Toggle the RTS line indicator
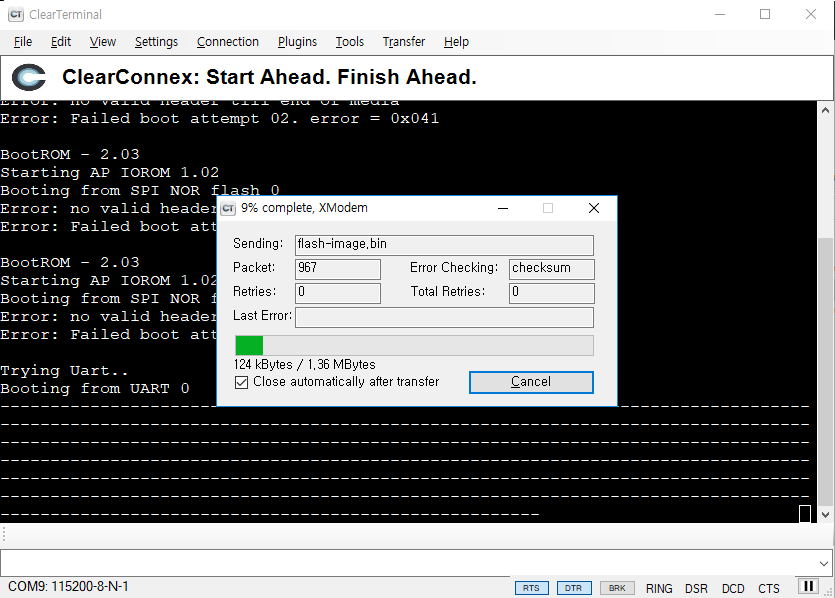Viewport: 835px width, 598px height. click(x=531, y=588)
